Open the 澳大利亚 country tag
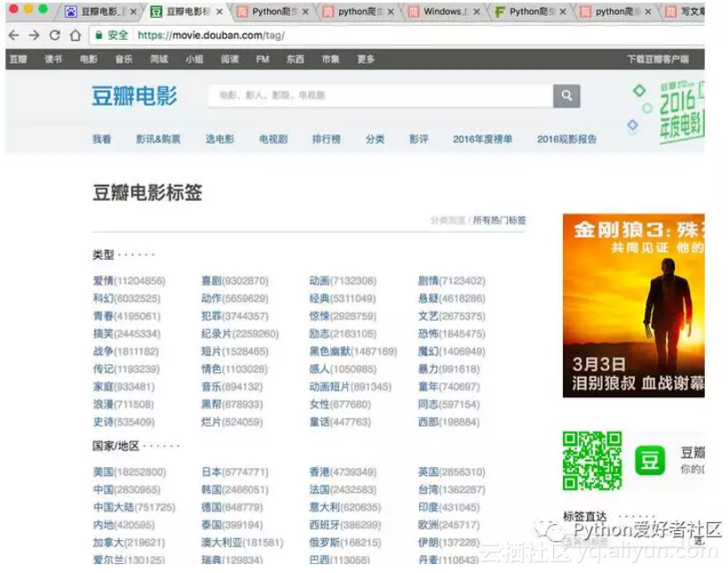Image resolution: width=728 pixels, height=573 pixels. [222, 543]
